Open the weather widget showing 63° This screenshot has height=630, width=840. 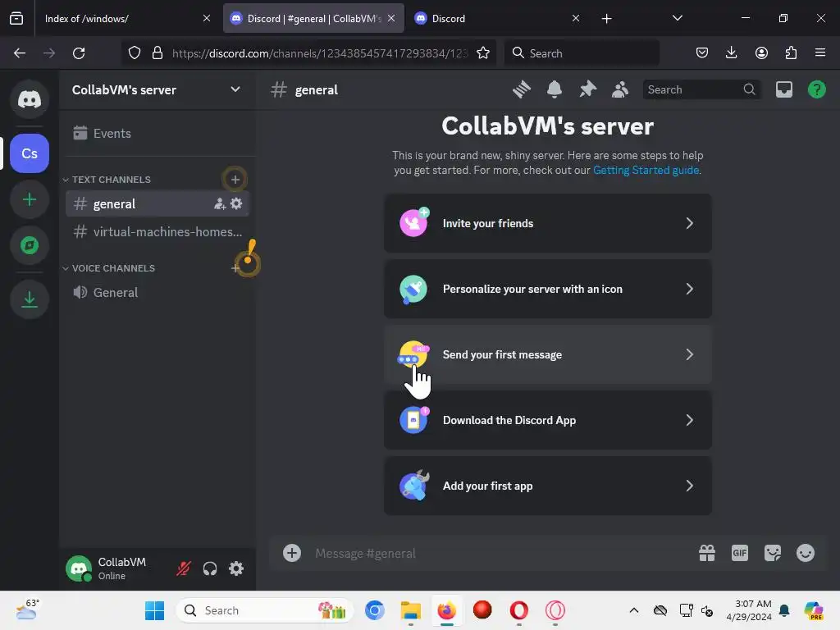[27, 610]
